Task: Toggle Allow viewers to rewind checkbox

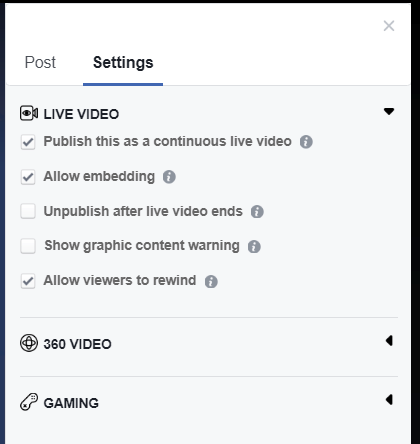Action: pyautogui.click(x=28, y=281)
